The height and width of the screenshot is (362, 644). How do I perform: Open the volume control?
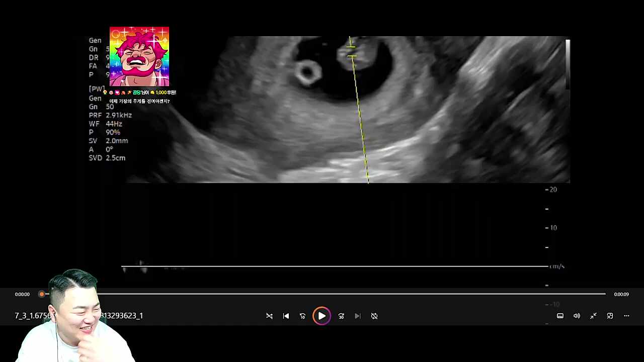(x=577, y=316)
